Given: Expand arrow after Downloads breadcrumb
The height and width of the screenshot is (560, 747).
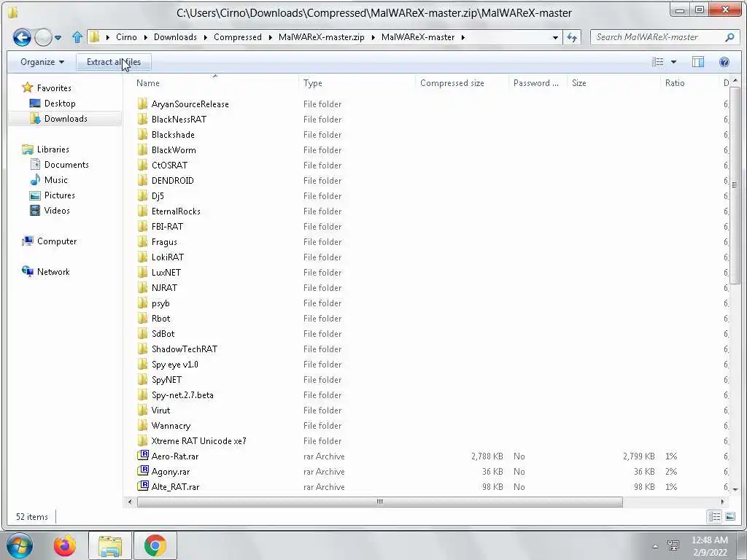Looking at the screenshot, I should (205, 37).
